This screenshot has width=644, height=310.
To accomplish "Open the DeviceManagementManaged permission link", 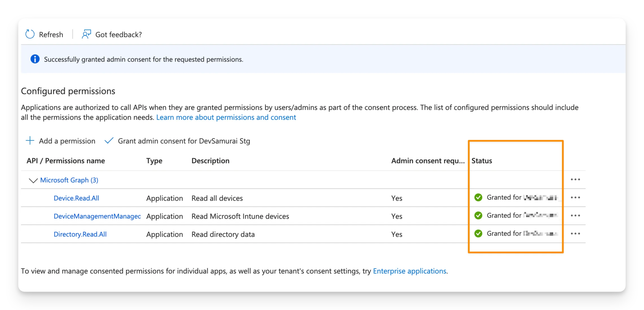I will point(97,216).
